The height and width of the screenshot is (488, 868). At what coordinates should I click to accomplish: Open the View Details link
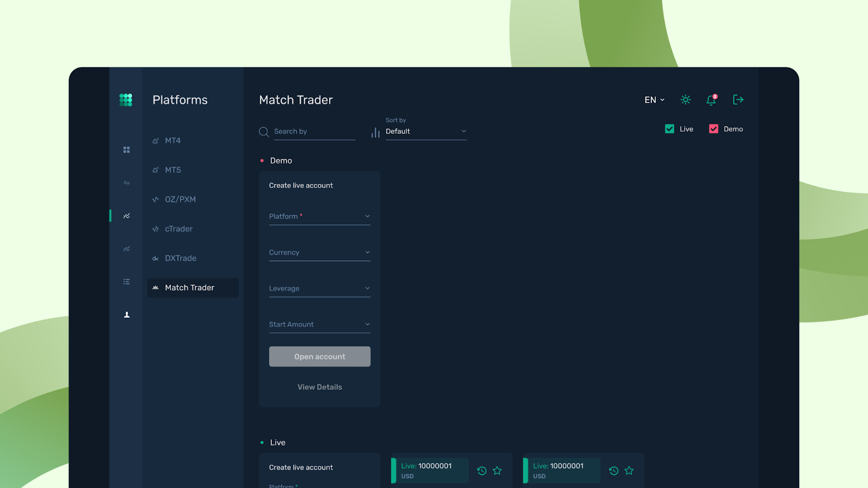pyautogui.click(x=320, y=387)
